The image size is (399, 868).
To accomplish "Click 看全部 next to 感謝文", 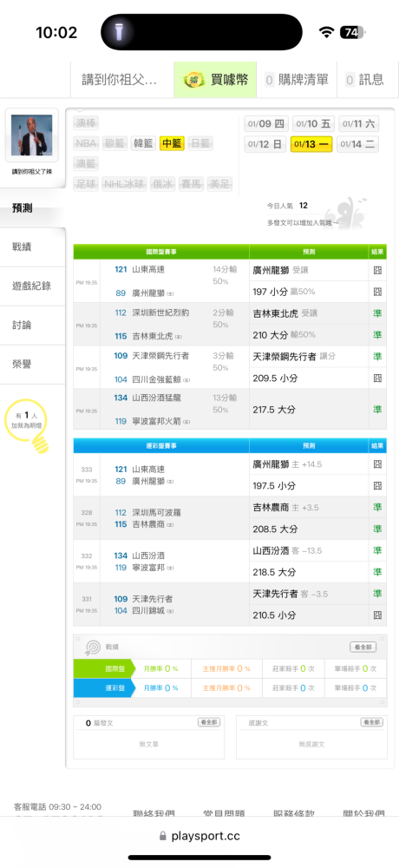I will [x=372, y=722].
